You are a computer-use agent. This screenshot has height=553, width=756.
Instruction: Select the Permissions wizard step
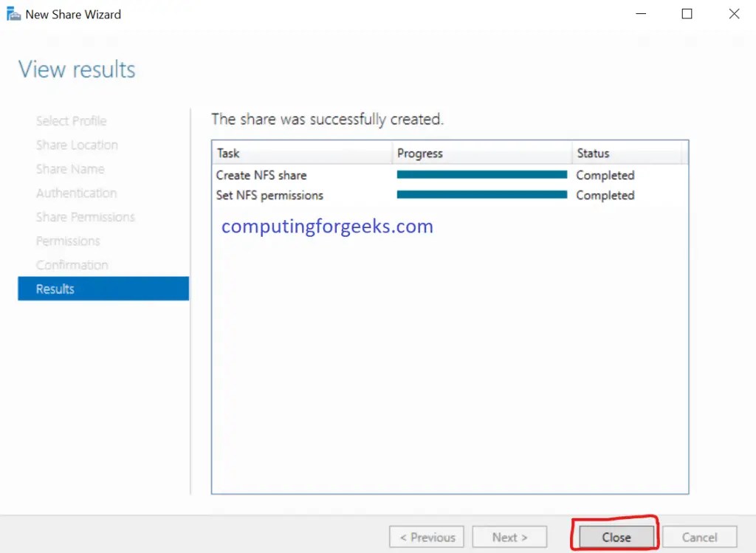click(67, 241)
